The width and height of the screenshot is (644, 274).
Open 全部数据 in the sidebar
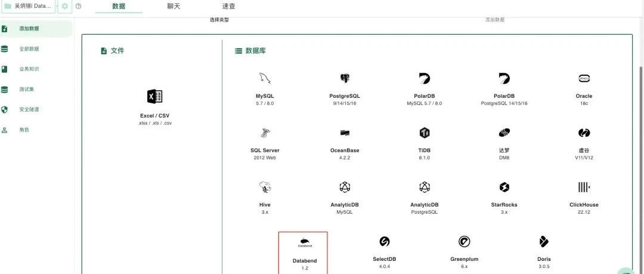pyautogui.click(x=29, y=49)
